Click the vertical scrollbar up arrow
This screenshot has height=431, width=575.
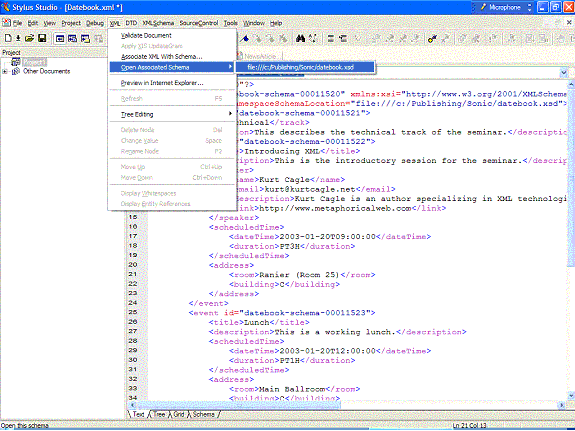click(571, 85)
